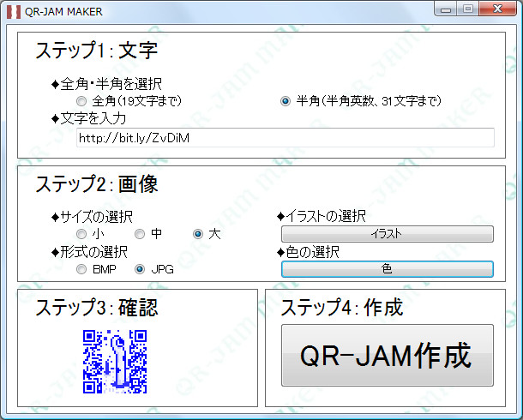Open the イラスト selection button
This screenshot has height=420, width=523.
coord(388,234)
